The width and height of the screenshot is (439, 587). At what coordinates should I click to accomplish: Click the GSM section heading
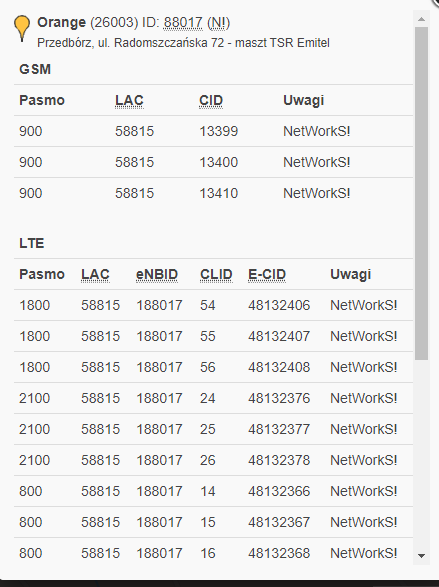pyautogui.click(x=35, y=69)
